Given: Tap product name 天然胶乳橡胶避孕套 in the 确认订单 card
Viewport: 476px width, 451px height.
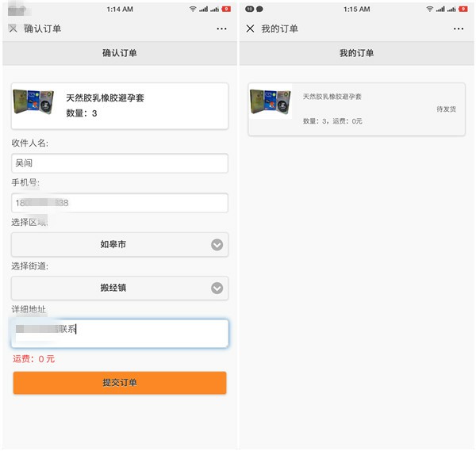Looking at the screenshot, I should (105, 98).
